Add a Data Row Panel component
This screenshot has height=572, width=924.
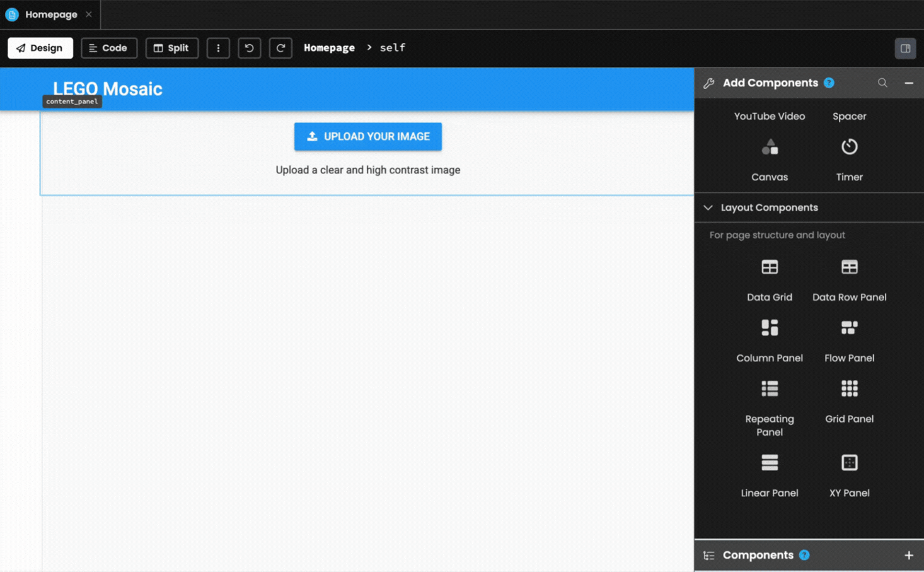pos(849,280)
